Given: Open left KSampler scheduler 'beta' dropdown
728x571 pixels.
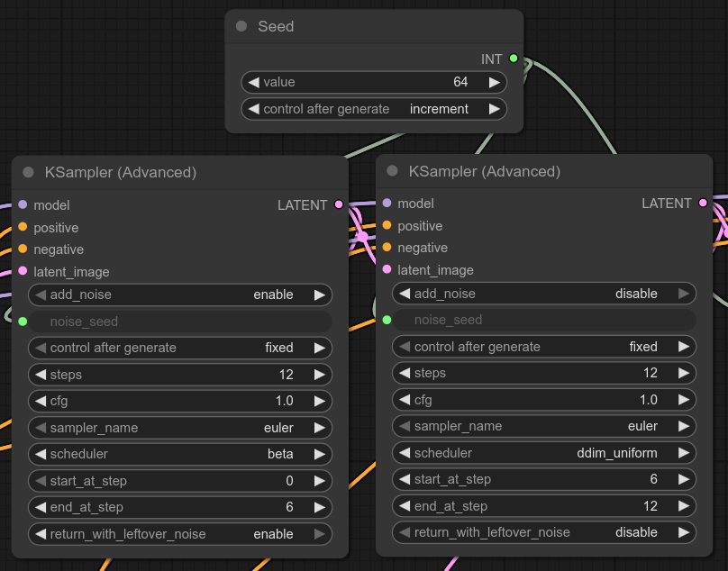Looking at the screenshot, I should 180,454.
